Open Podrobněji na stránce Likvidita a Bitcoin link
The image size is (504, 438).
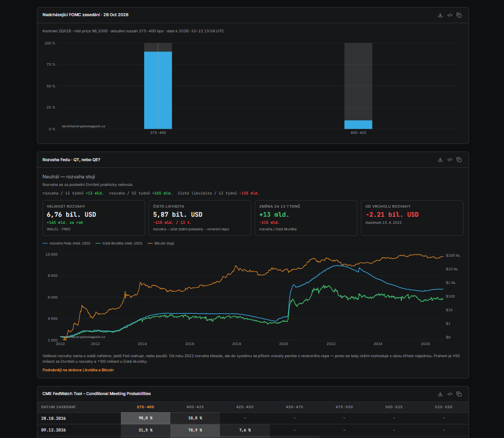click(78, 370)
